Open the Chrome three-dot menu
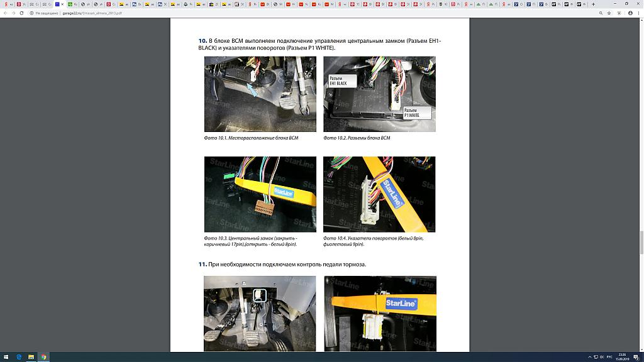Screen dimensions: 644x362 pos(638,13)
